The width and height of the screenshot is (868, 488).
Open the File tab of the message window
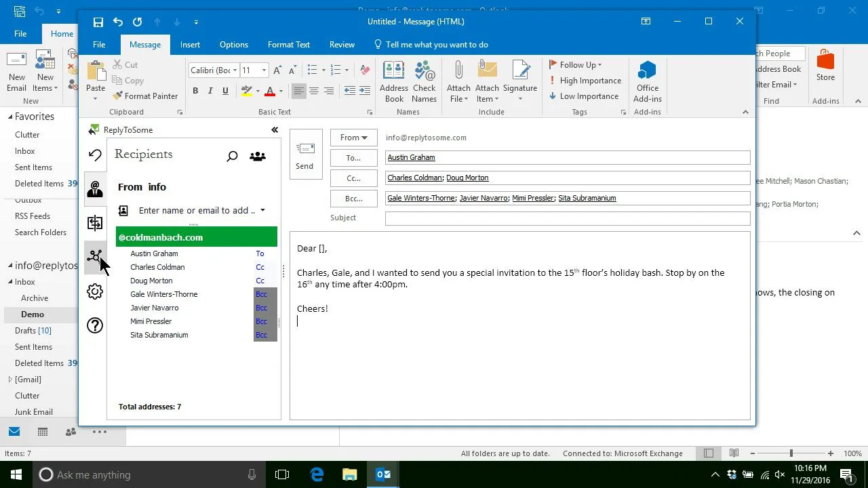(99, 45)
